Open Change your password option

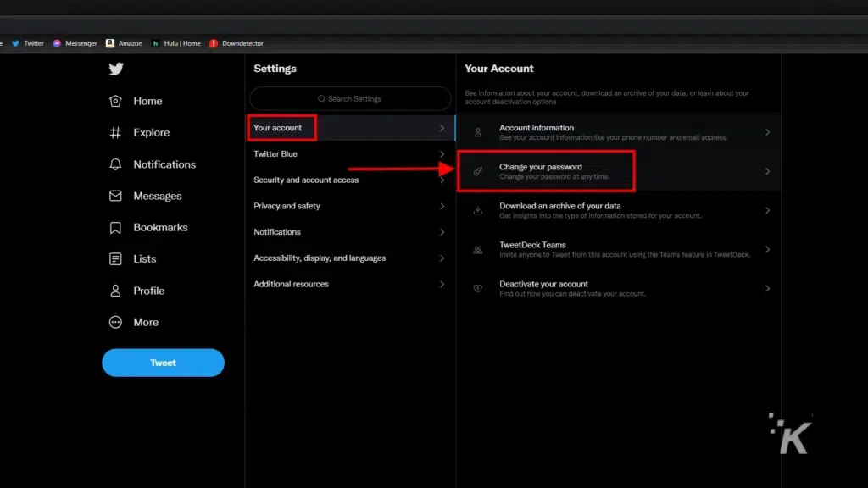click(619, 171)
